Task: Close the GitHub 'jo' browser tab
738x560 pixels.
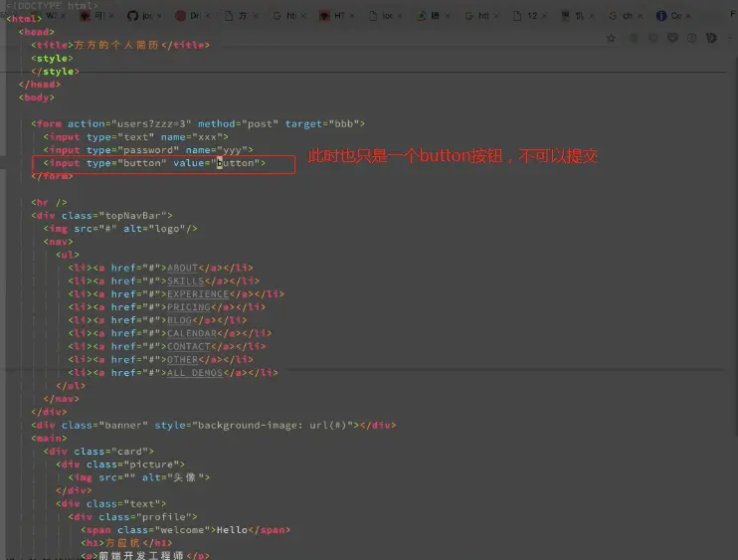Action: click(159, 16)
